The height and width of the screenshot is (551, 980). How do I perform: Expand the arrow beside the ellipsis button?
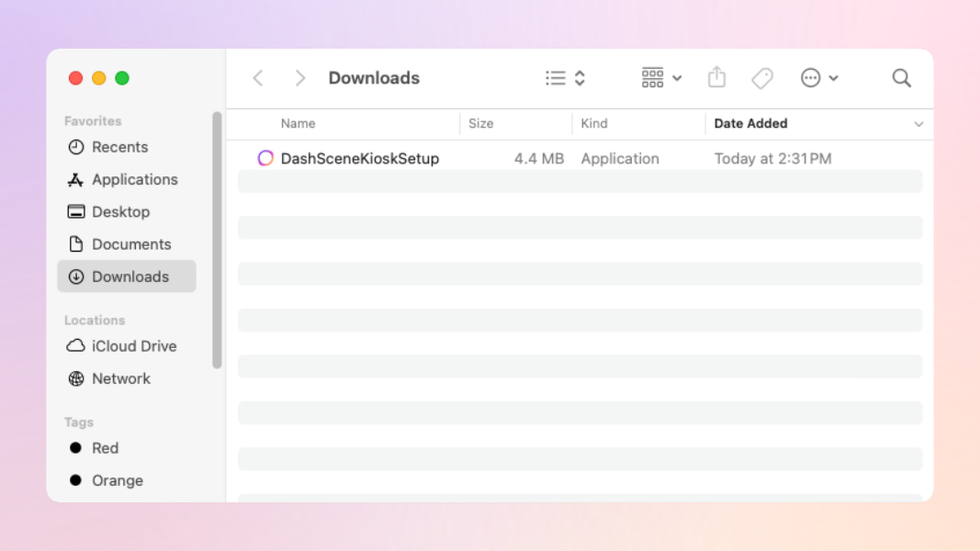[x=833, y=79]
